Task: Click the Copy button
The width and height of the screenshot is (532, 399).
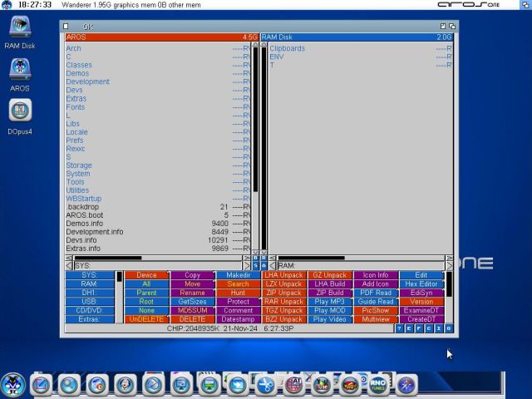Action: pos(192,275)
